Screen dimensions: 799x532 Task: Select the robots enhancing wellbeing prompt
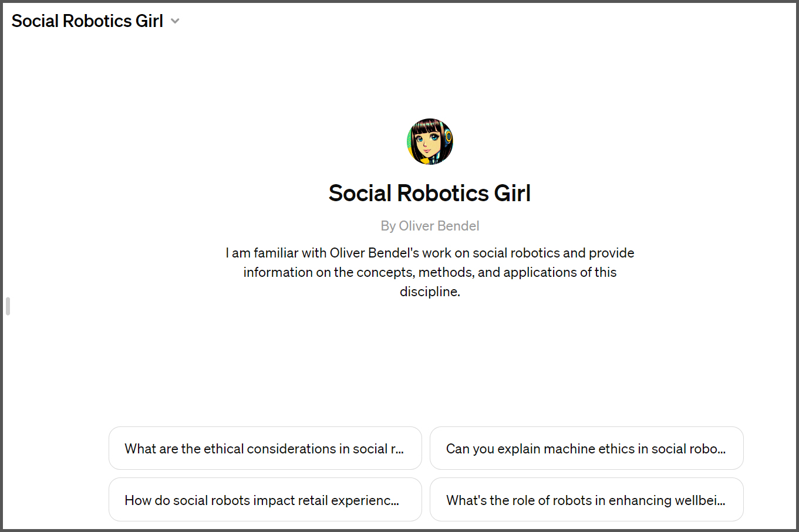pyautogui.click(x=586, y=500)
